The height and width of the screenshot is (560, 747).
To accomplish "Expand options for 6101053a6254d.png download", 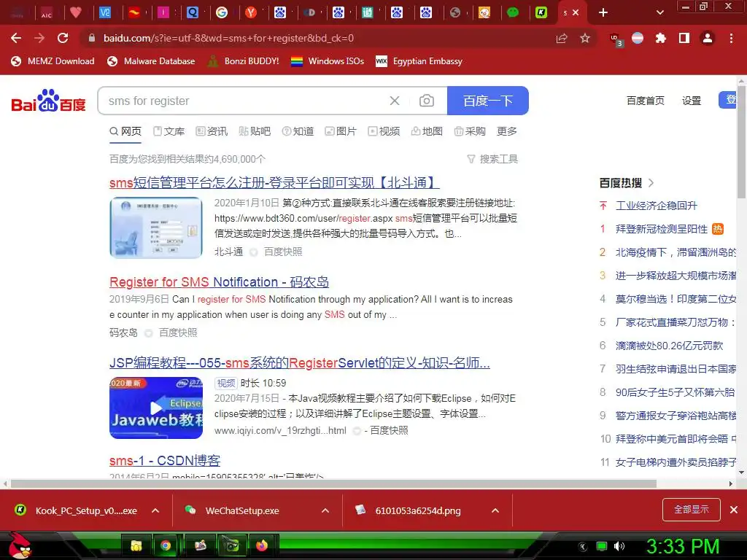I will (495, 510).
